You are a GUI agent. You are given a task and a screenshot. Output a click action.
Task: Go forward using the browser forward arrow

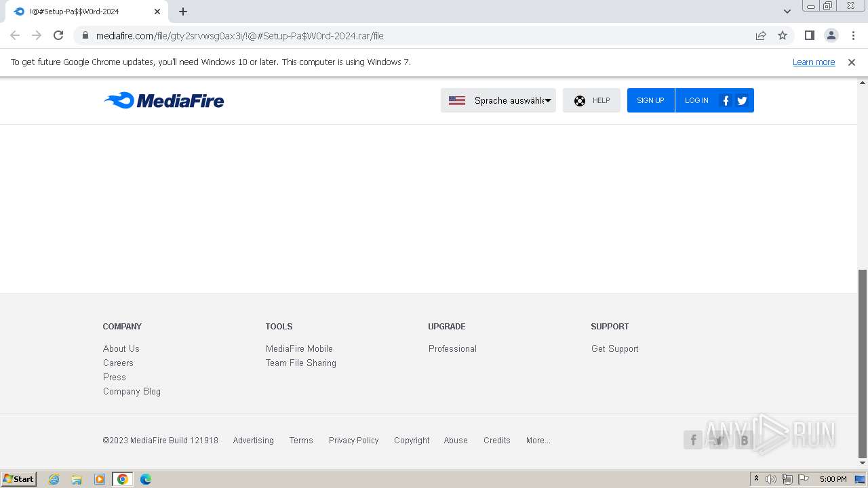[x=37, y=35]
